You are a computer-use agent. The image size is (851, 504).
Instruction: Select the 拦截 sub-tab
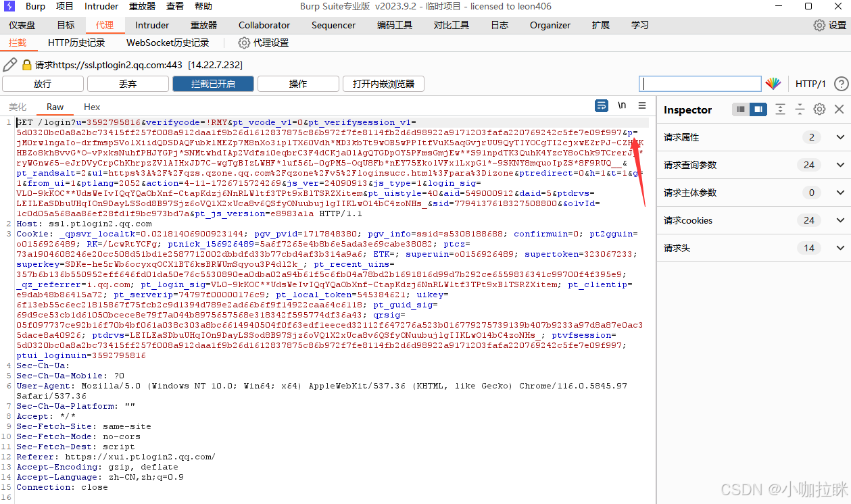pyautogui.click(x=18, y=43)
